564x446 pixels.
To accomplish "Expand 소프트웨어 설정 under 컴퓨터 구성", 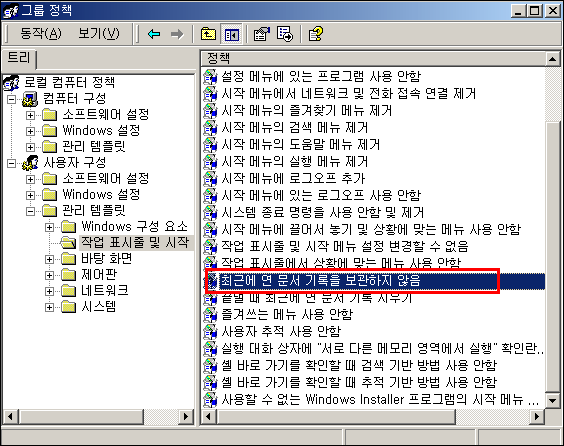I will [x=31, y=115].
